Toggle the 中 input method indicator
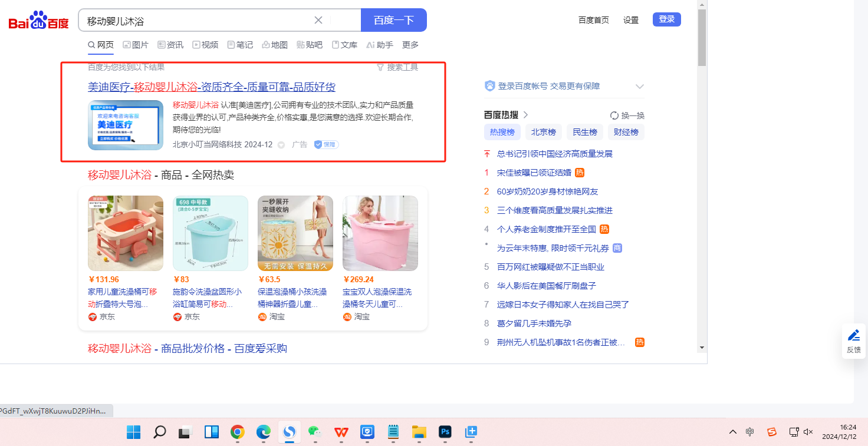This screenshot has height=446, width=868. [x=749, y=432]
